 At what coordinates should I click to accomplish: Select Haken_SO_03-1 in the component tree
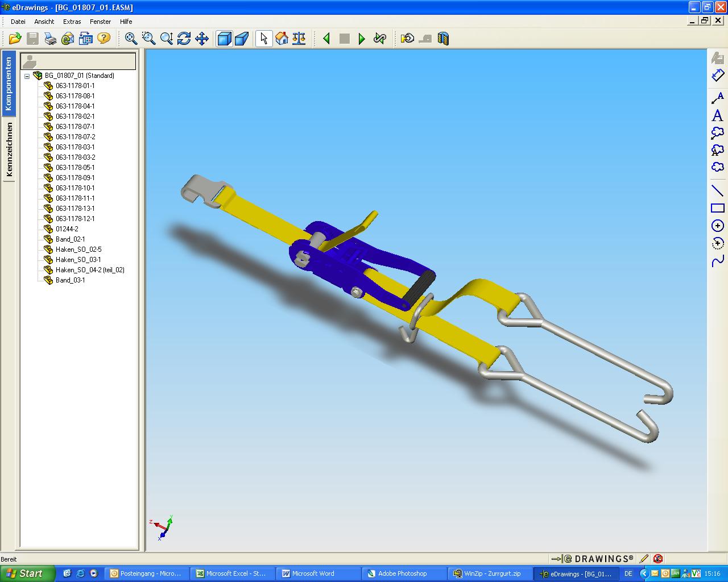coord(78,260)
